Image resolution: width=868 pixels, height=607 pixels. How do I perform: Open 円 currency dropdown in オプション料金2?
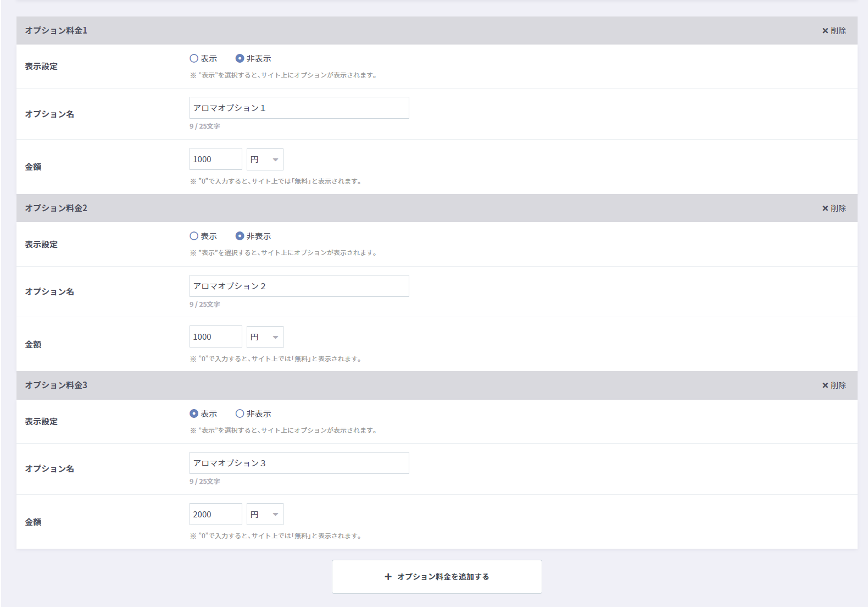point(265,337)
